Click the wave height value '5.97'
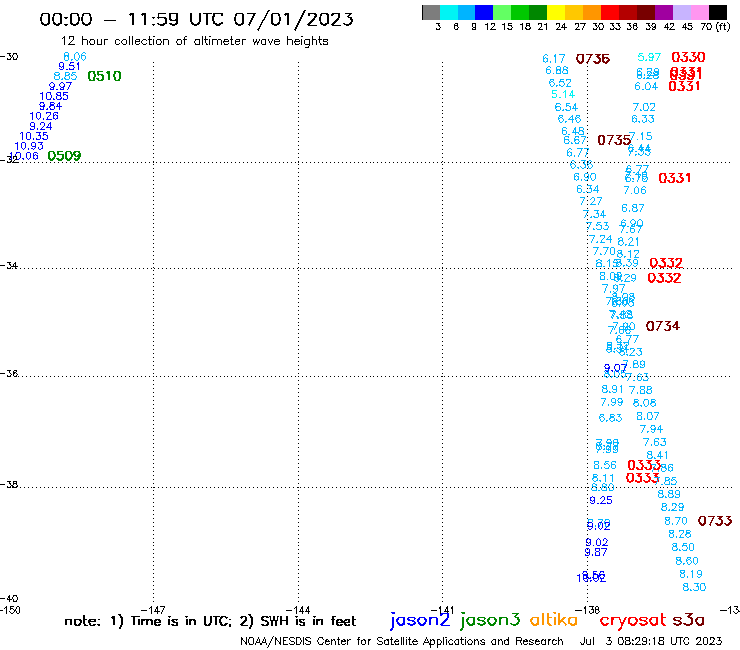 649,57
